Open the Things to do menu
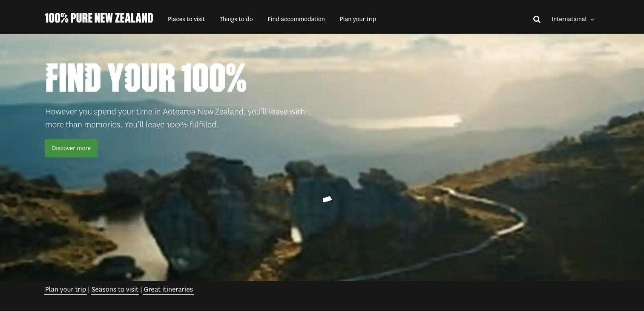This screenshot has height=311, width=644. coord(236,19)
